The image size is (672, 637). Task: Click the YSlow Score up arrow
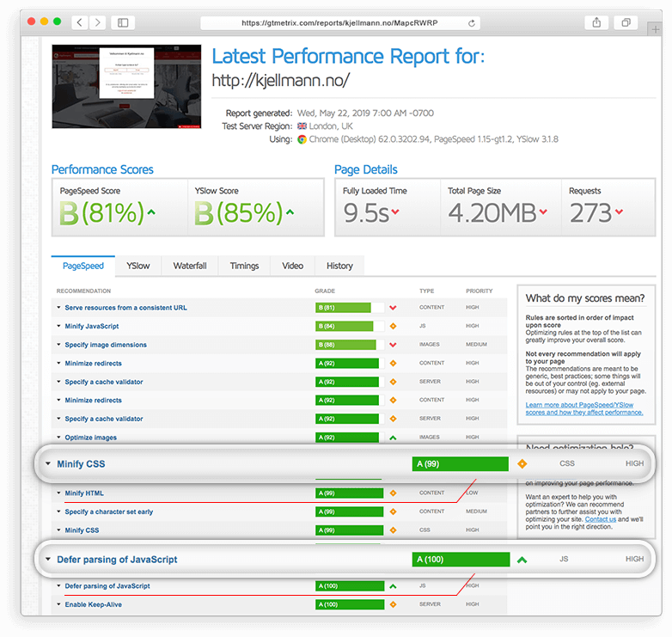pyautogui.click(x=290, y=212)
